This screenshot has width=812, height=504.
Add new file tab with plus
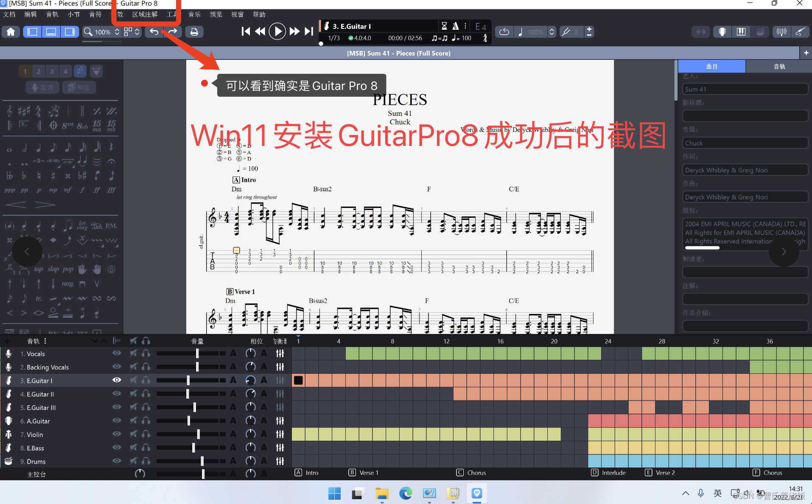coord(806,53)
